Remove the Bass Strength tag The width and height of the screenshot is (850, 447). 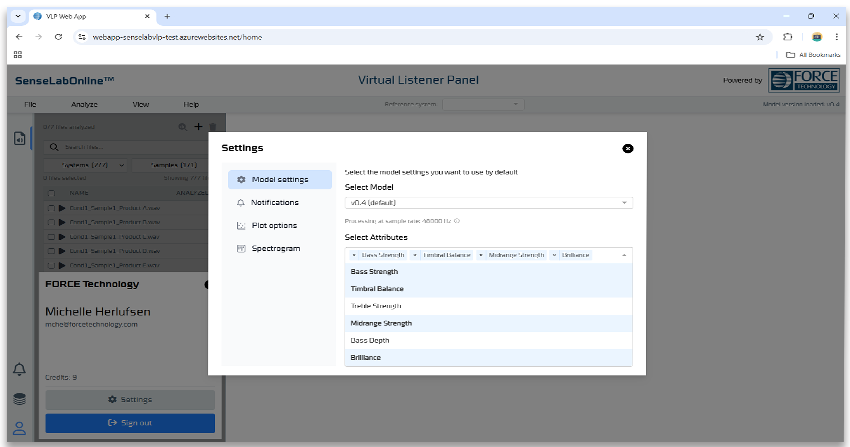354,255
